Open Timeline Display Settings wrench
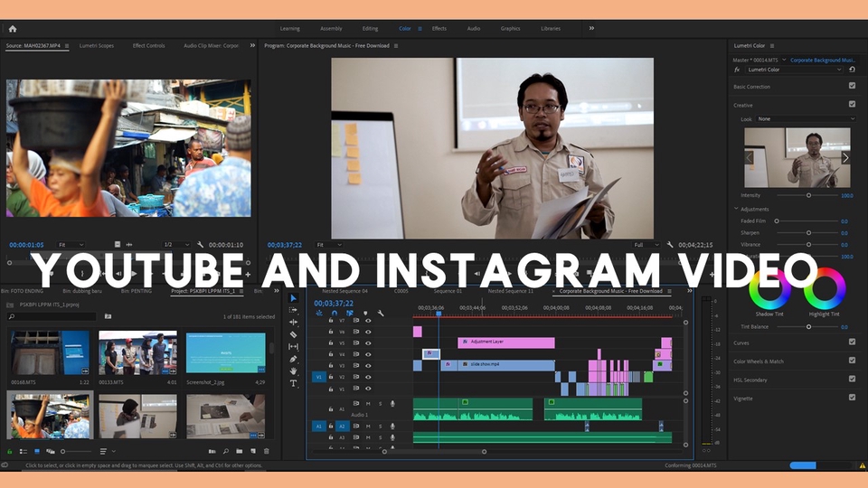This screenshot has width=868, height=488. (x=381, y=314)
